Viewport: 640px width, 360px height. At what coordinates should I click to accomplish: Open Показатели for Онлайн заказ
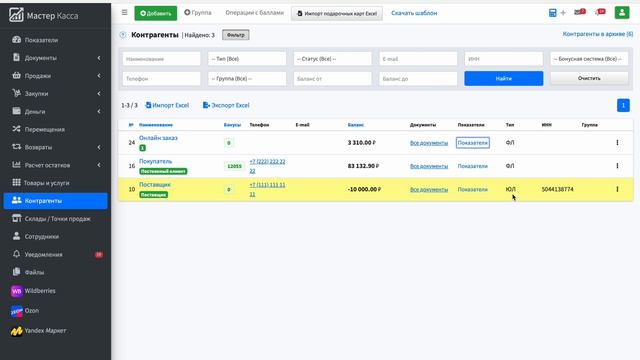pyautogui.click(x=473, y=143)
